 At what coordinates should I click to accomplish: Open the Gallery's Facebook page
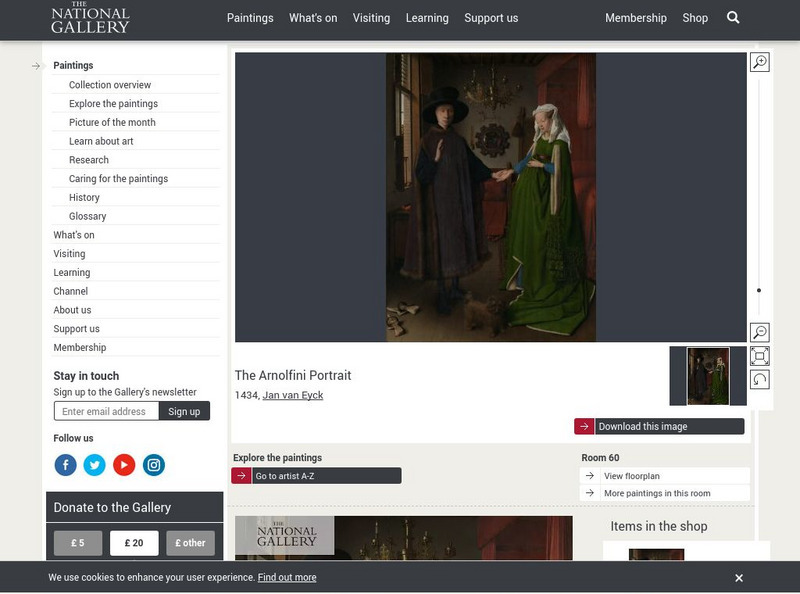(65, 465)
